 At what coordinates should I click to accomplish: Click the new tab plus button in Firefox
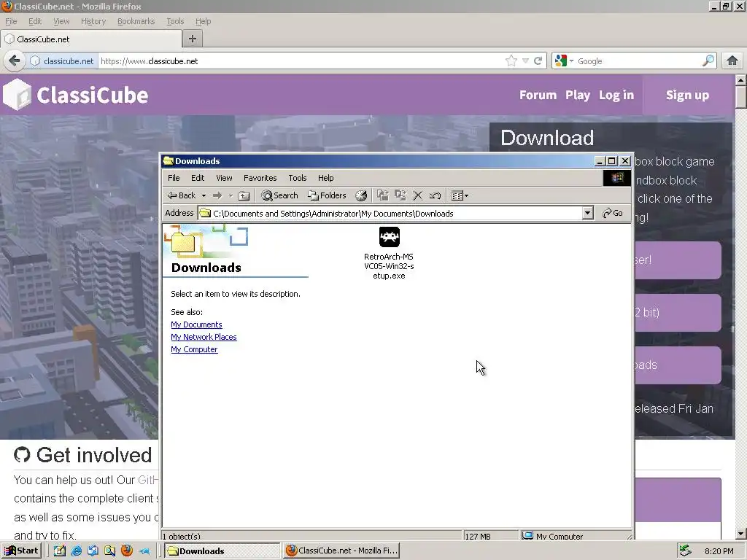pos(193,39)
